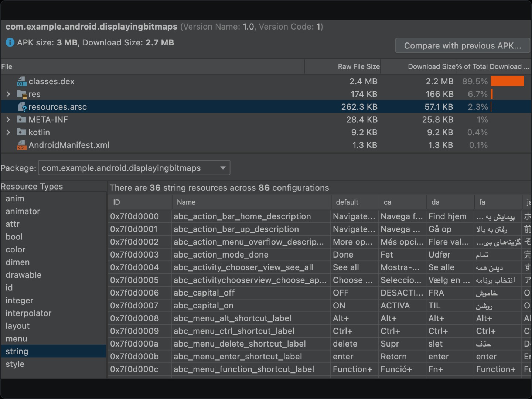Click the 262.3 KB raw size value
The width and height of the screenshot is (532, 399).
(x=359, y=107)
